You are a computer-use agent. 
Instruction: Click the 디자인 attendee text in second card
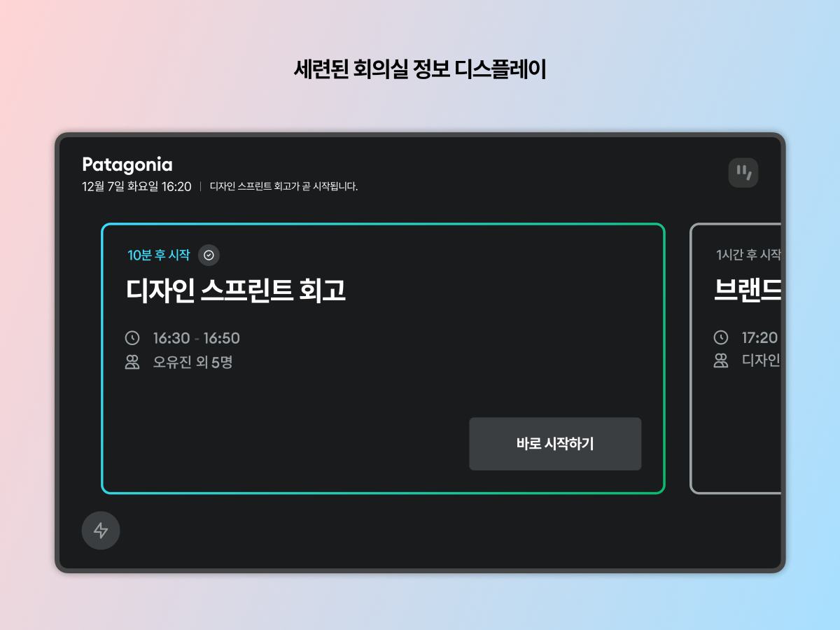[761, 361]
